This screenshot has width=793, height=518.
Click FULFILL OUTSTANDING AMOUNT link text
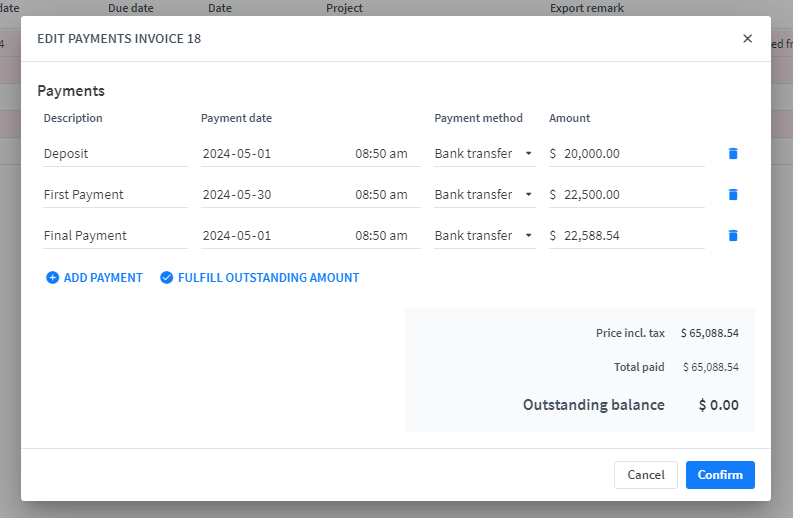[x=269, y=278]
